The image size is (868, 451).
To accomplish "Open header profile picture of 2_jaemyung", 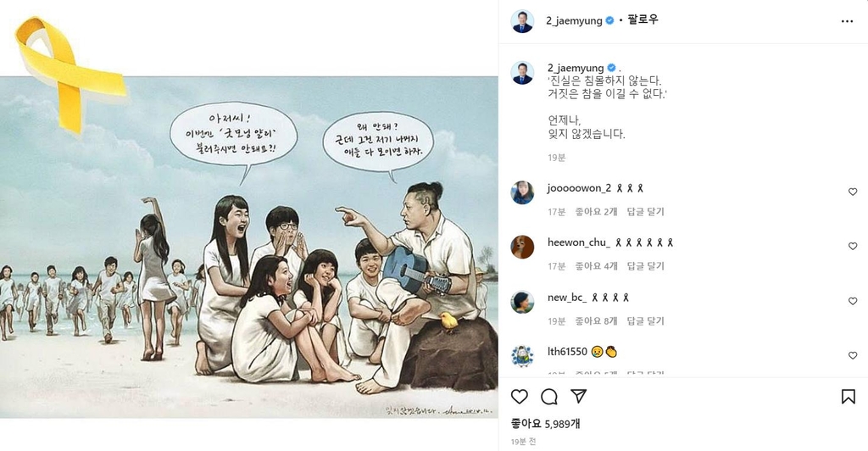I will click(x=522, y=21).
